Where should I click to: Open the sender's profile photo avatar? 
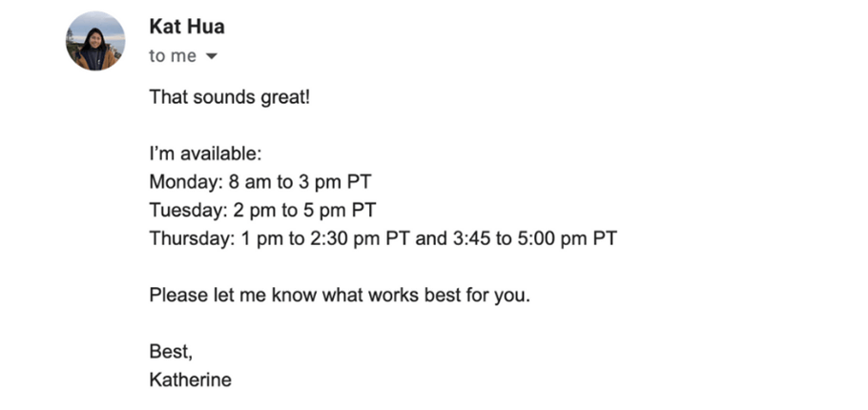point(95,41)
